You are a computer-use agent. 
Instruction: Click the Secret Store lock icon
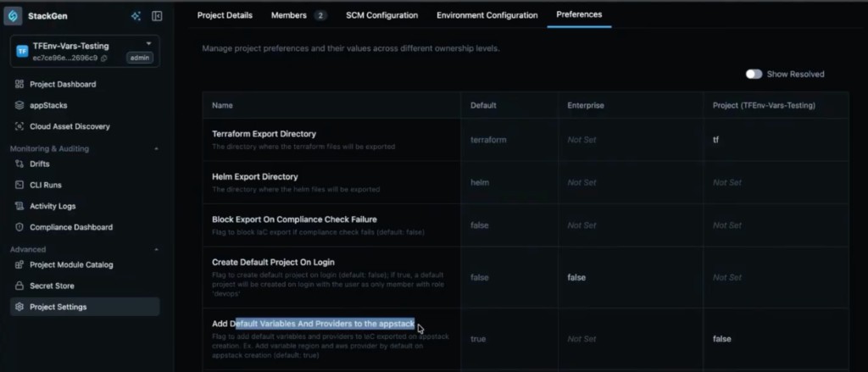click(x=19, y=286)
